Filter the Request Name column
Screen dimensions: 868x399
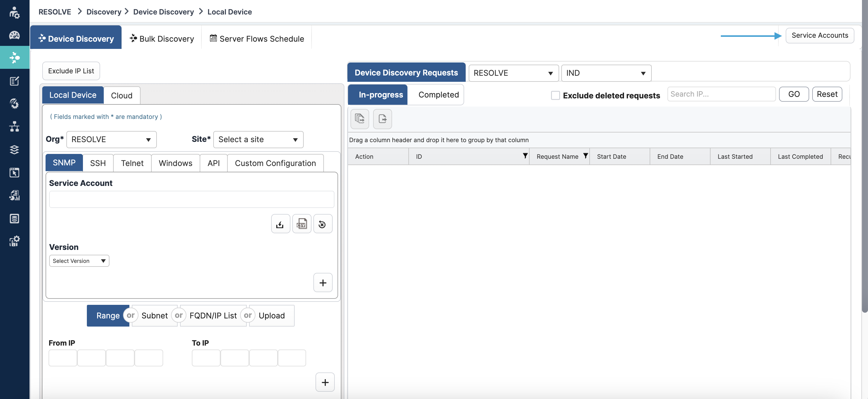[585, 156]
